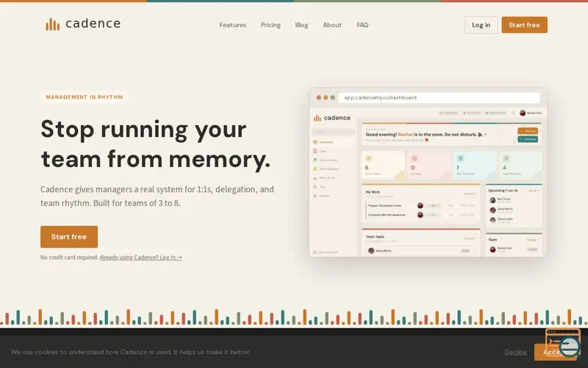Decline the cookie notice
Image resolution: width=588 pixels, height=368 pixels.
[515, 352]
